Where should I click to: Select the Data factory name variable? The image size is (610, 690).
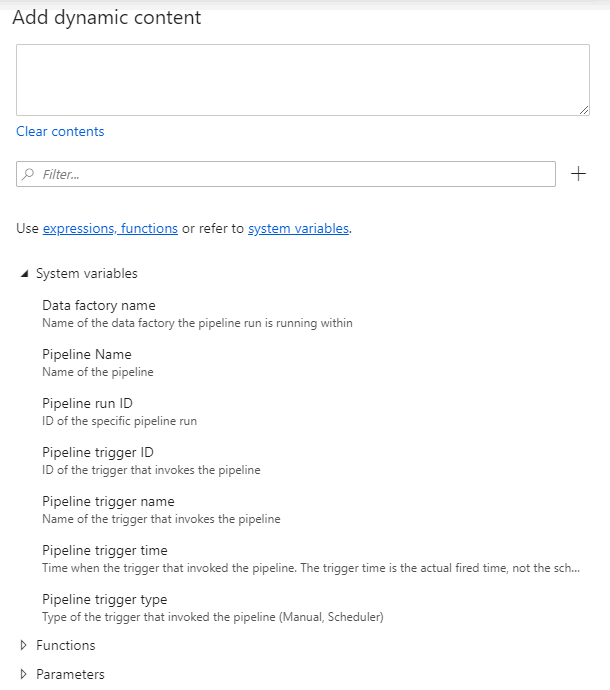[98, 305]
